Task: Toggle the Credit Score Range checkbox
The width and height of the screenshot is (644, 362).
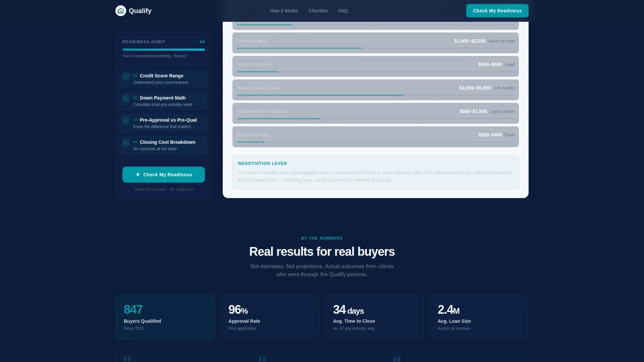Action: 126,76
